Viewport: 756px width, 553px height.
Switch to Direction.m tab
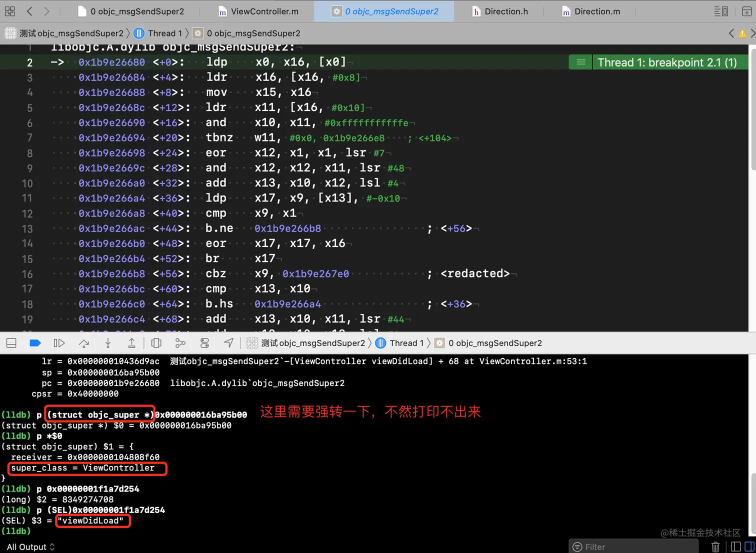[591, 11]
